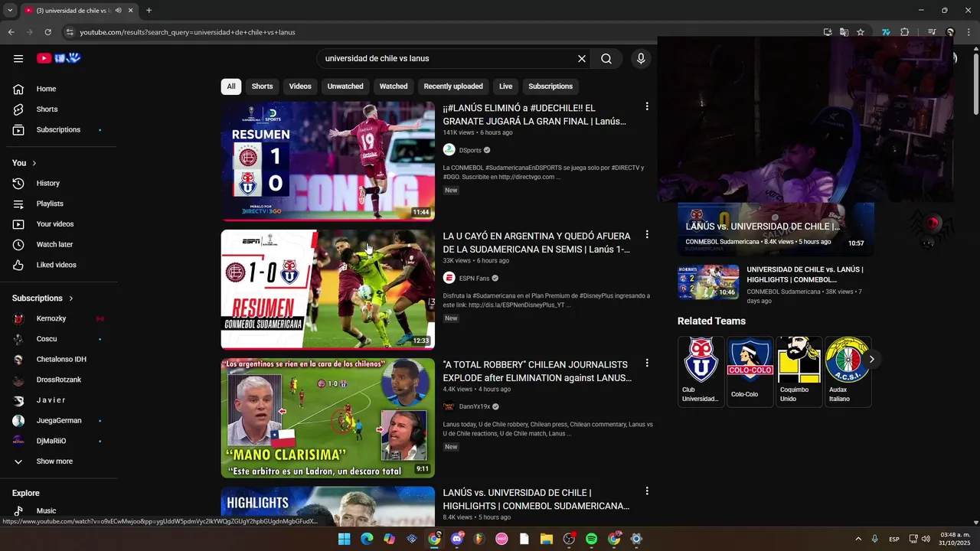
Task: Select the Subscriptions filter chip
Action: tap(550, 86)
